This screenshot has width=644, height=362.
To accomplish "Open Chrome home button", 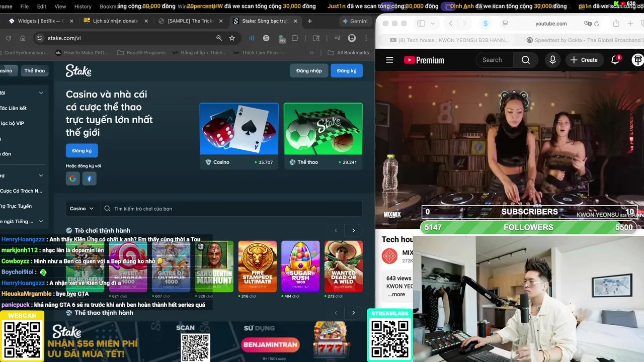I will (x=23, y=38).
